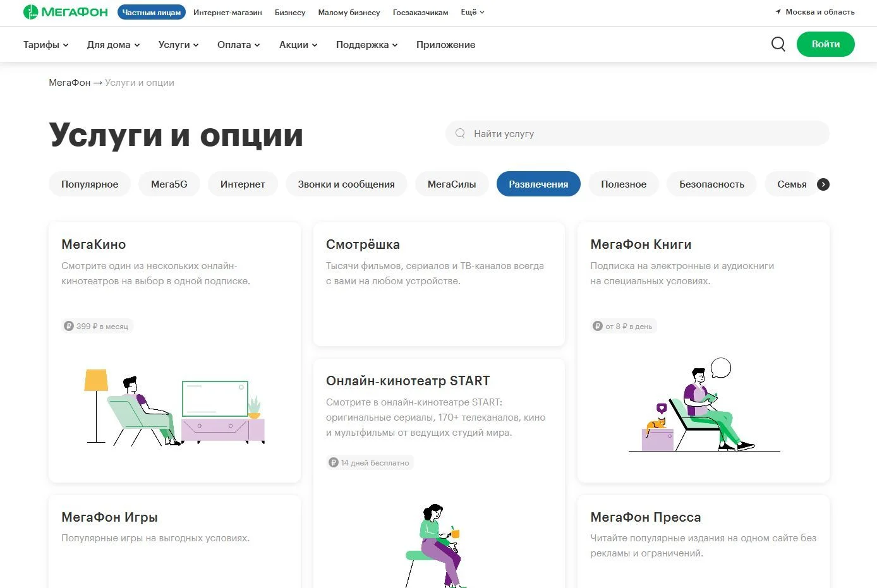Click the magnifier inside Найти услугу field
The image size is (877, 588).
click(460, 133)
